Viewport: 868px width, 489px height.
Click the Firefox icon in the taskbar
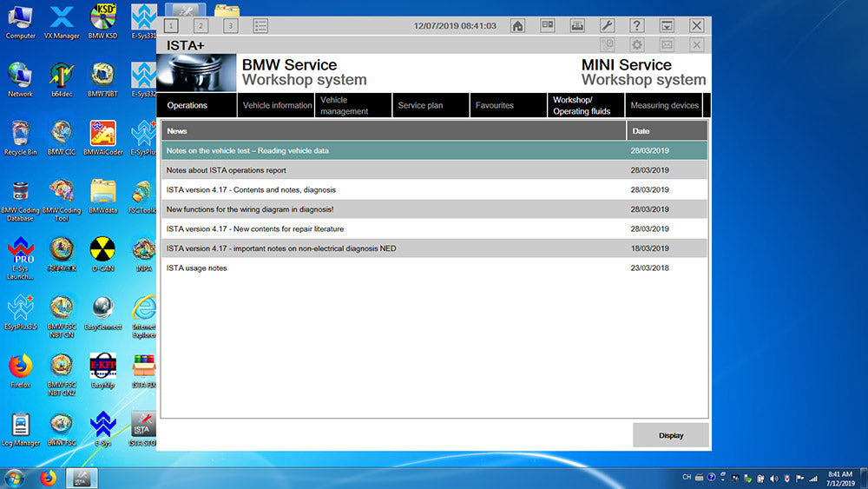click(x=47, y=478)
